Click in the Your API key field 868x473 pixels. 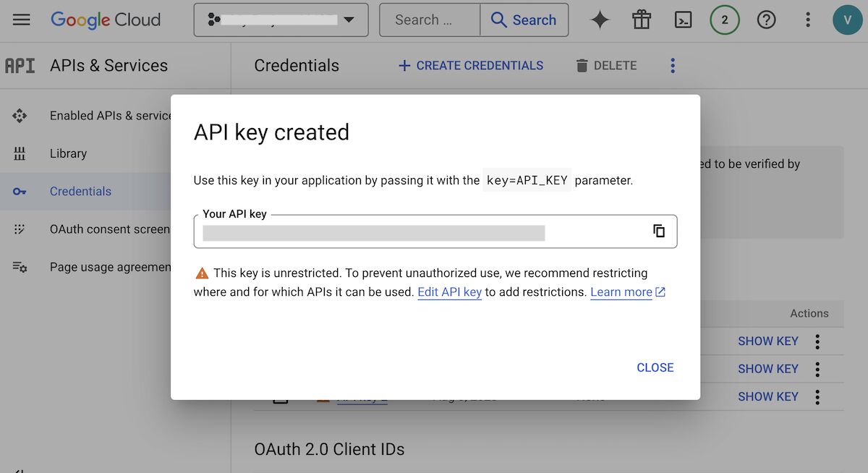(420, 232)
